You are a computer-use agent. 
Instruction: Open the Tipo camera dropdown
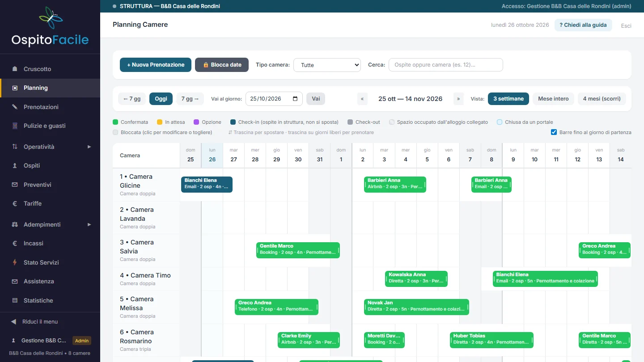(327, 65)
